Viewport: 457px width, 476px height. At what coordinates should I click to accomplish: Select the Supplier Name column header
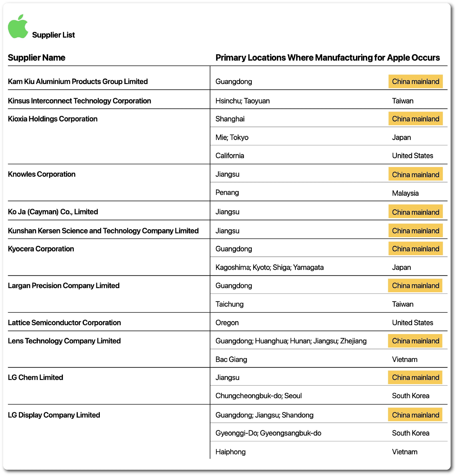tap(36, 58)
